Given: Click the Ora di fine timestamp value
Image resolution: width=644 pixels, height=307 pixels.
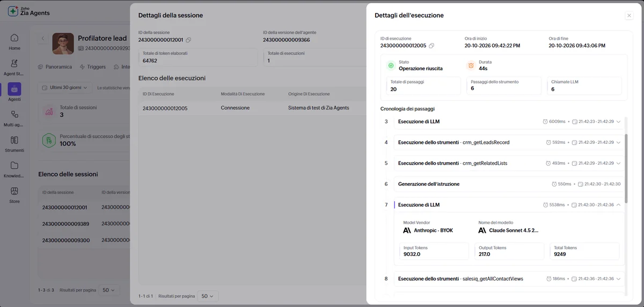Looking at the screenshot, I should click(577, 46).
